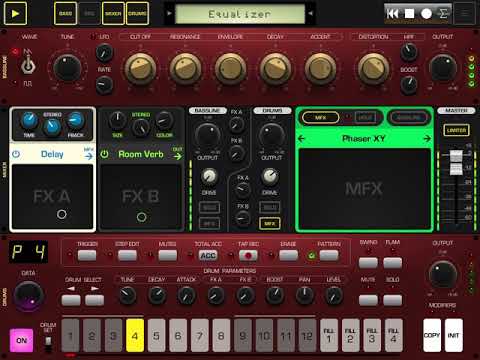Select next drum with right DRUM SELECT arrow
Screen dimensions: 480x360
click(x=95, y=300)
